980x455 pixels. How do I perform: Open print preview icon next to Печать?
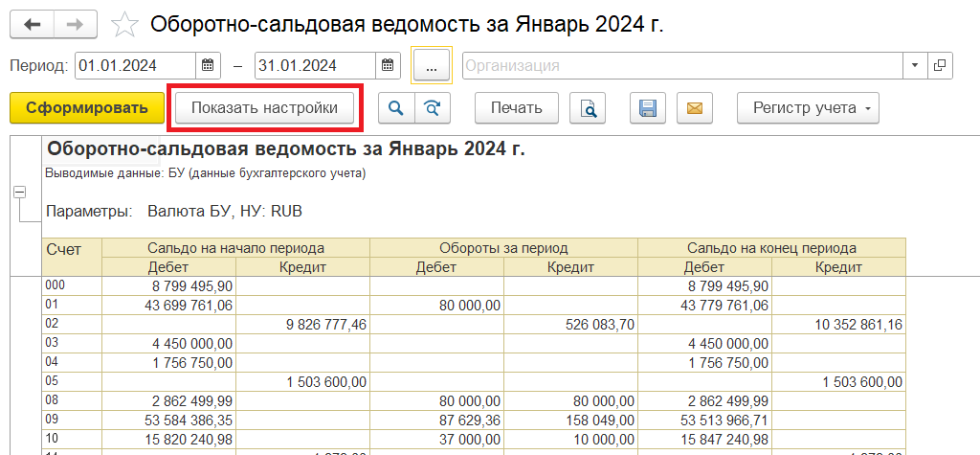589,108
